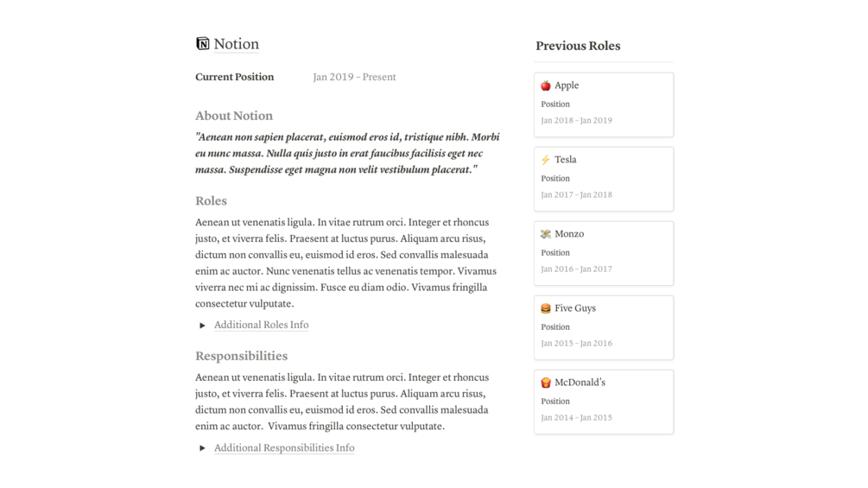Click the Monzo money emoji icon
Viewport: 868px width, 488px height.
coord(546,234)
